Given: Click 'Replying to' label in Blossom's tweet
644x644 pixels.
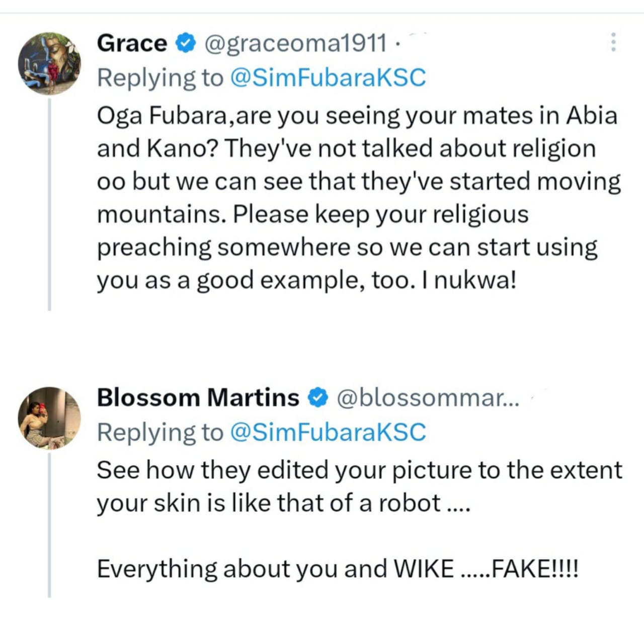Looking at the screenshot, I should [x=159, y=432].
